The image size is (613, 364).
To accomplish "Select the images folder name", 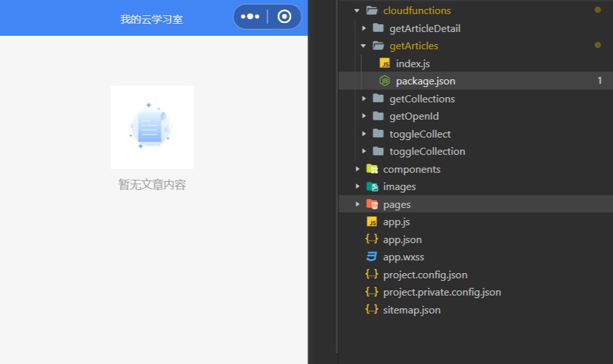I will point(400,187).
